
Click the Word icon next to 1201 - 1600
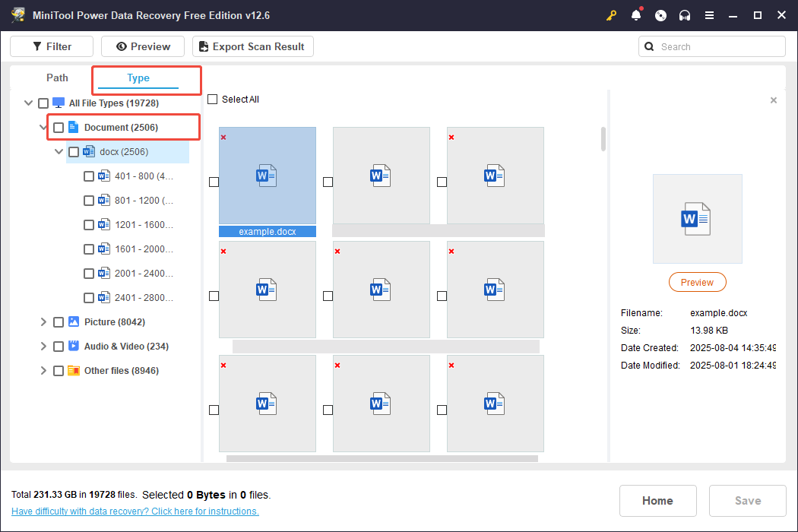[x=104, y=224]
